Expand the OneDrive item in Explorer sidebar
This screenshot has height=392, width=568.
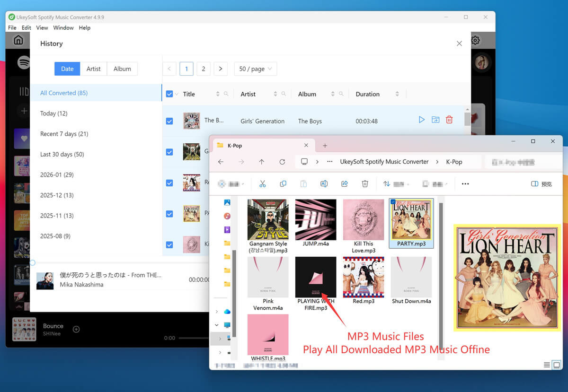coord(217,312)
